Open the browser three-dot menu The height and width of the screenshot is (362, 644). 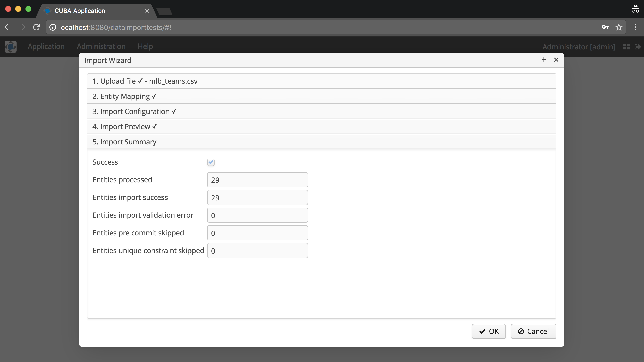[x=635, y=27]
